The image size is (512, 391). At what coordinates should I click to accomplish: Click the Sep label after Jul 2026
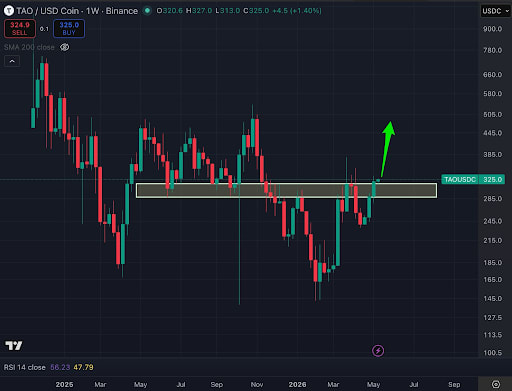coord(454,385)
